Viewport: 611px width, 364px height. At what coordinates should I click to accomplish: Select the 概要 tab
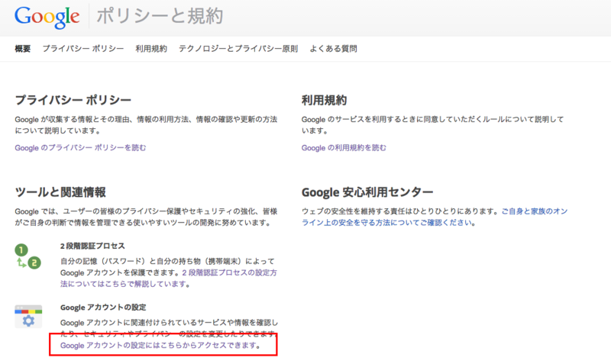(x=23, y=49)
